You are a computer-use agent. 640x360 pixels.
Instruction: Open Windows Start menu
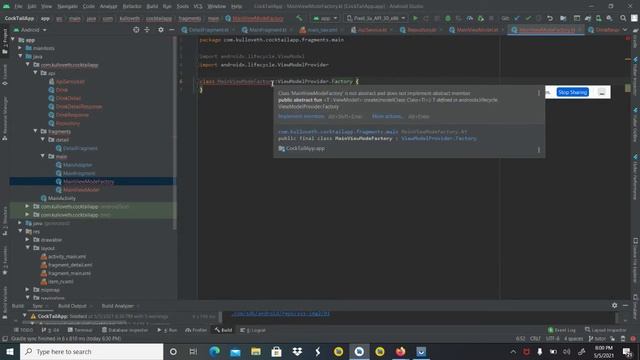click(10, 351)
